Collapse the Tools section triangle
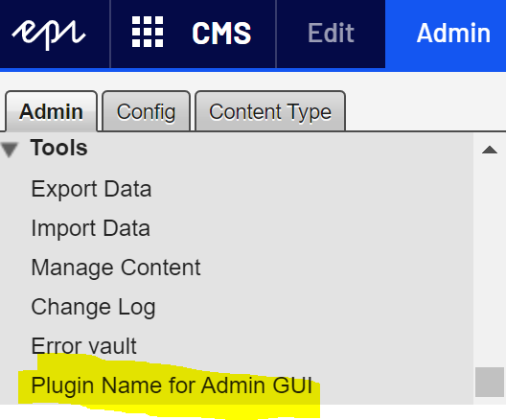Image resolution: width=506 pixels, height=420 pixels. [10, 150]
